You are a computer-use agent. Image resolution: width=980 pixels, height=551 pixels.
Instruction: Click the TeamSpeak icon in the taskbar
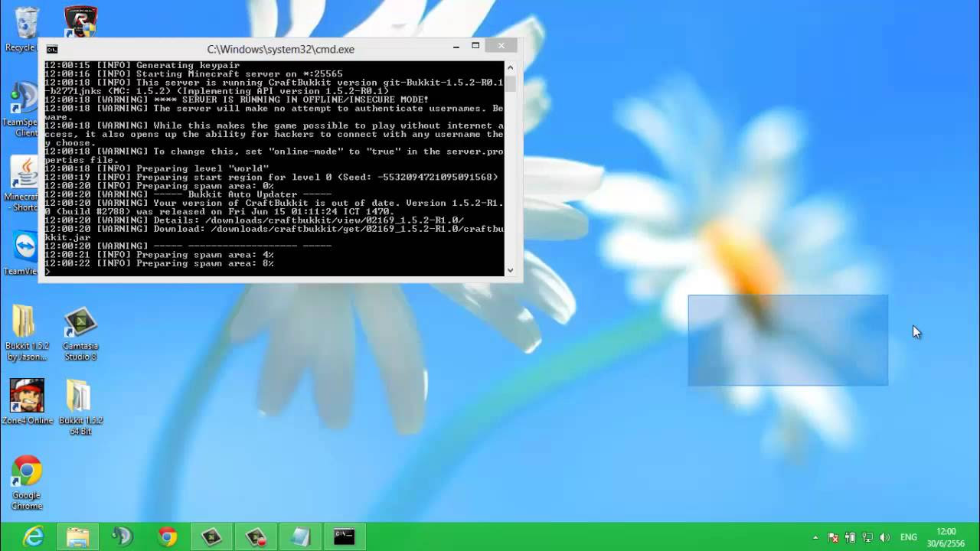pyautogui.click(x=122, y=536)
